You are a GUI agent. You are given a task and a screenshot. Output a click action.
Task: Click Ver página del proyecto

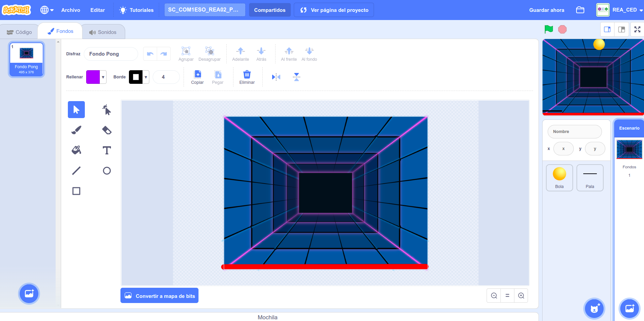(334, 10)
